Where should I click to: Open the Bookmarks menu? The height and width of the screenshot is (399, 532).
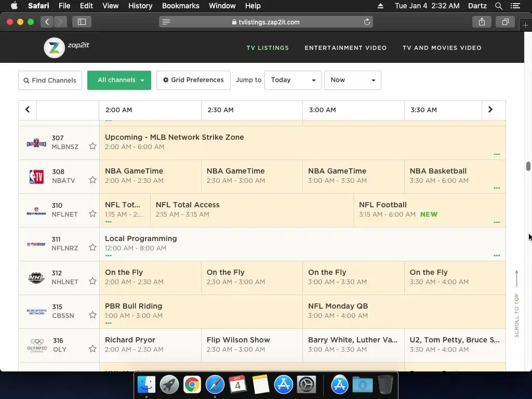180,6
